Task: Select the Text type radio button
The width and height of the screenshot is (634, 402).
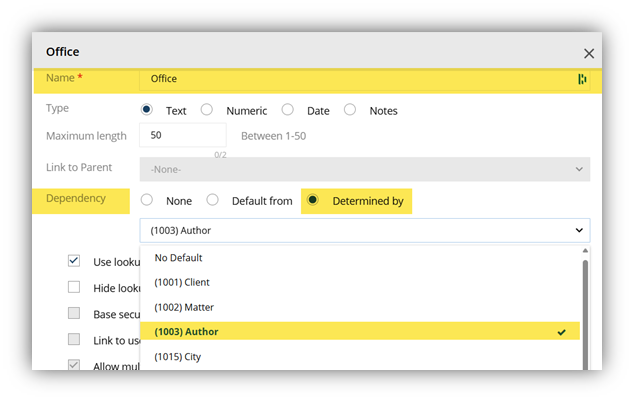Action: 147,110
